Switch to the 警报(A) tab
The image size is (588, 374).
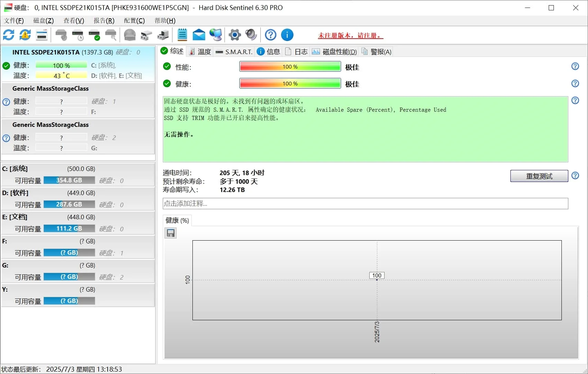click(376, 52)
